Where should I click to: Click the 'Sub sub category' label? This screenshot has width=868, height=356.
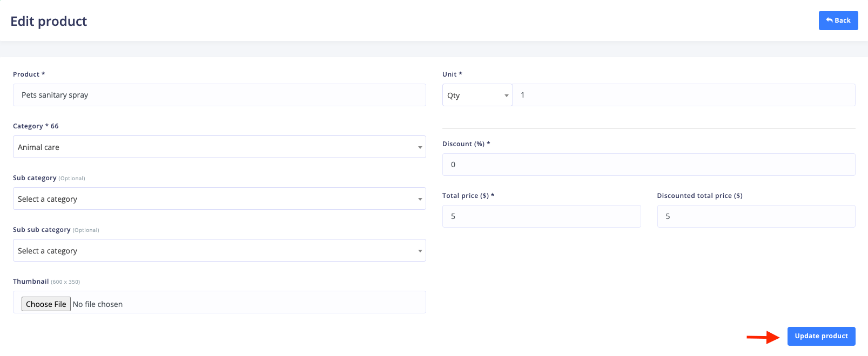pyautogui.click(x=42, y=230)
